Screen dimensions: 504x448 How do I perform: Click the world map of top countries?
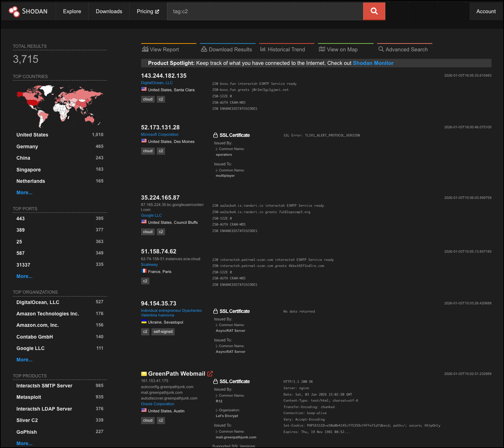[x=60, y=106]
